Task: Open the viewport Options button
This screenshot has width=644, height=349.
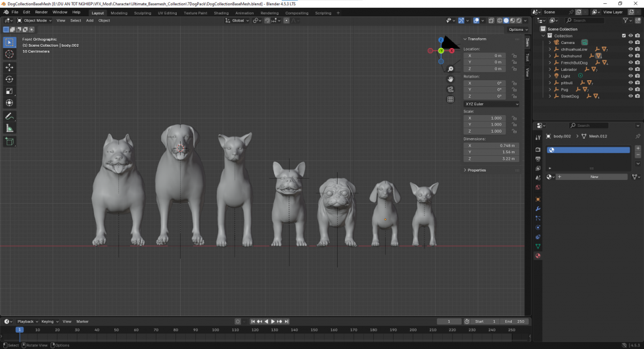Action: 517,30
